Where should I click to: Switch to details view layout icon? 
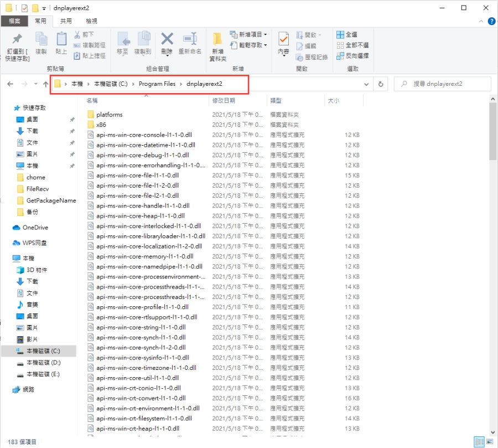point(479,442)
